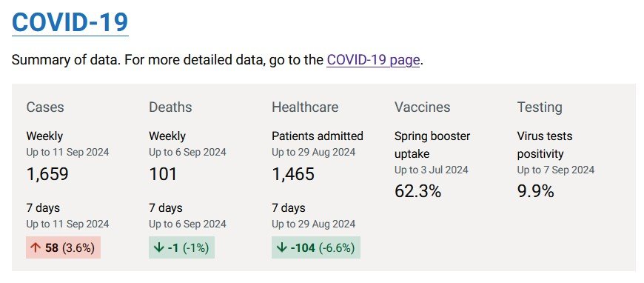
Task: Open the Healthcare section heading
Action: (x=305, y=107)
